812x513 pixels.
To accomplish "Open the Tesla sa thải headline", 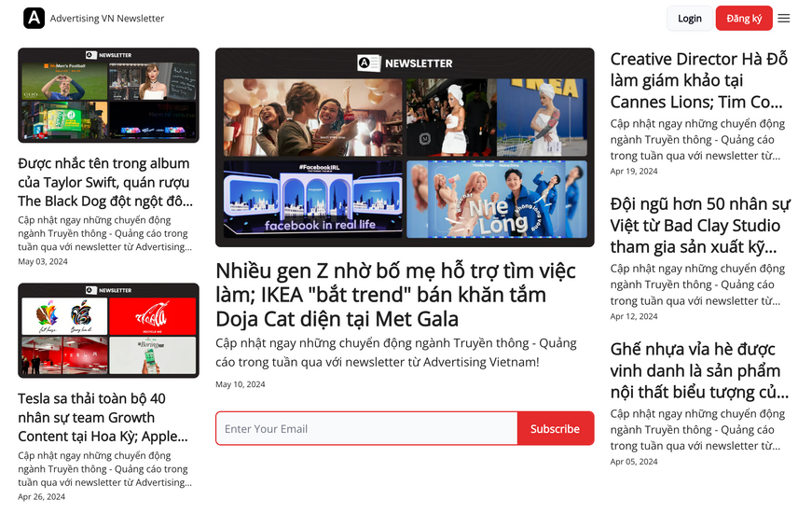I will (103, 417).
